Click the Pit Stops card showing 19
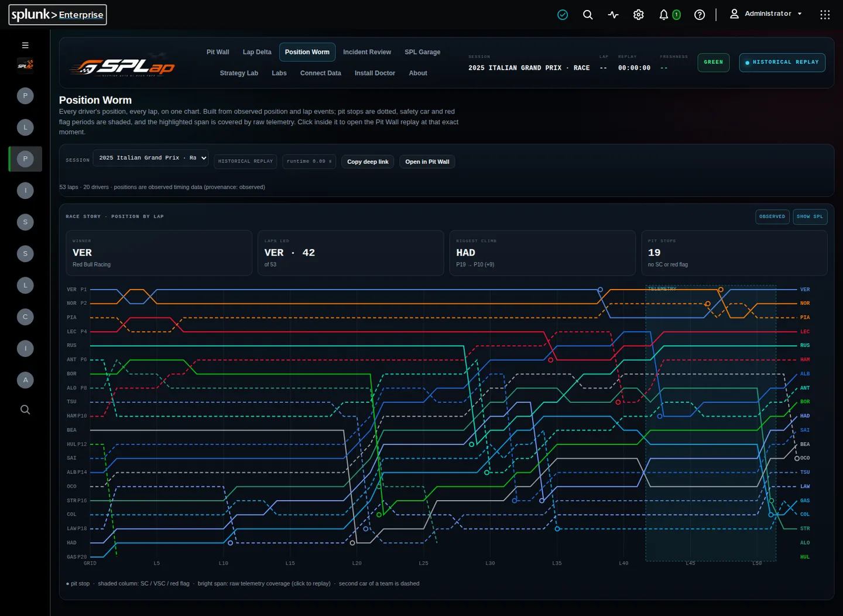The width and height of the screenshot is (843, 616). click(x=734, y=253)
